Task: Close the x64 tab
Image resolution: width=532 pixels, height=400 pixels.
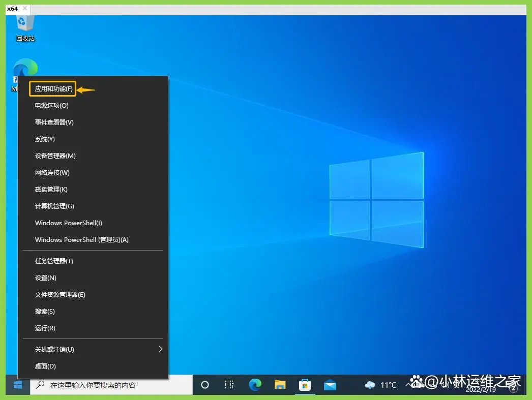Action: click(25, 8)
